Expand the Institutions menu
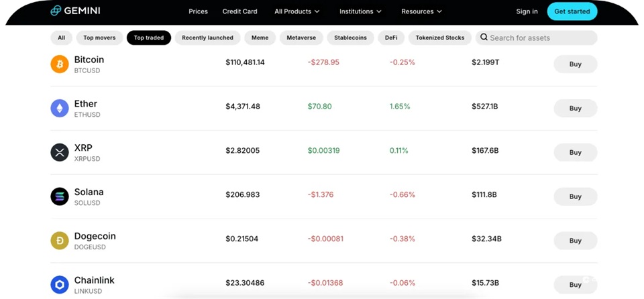 (360, 11)
